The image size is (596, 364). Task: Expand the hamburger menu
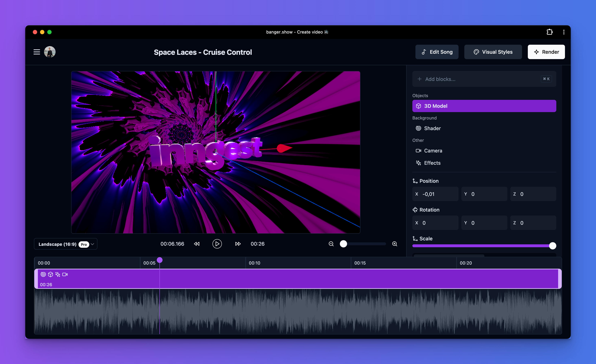click(x=37, y=52)
